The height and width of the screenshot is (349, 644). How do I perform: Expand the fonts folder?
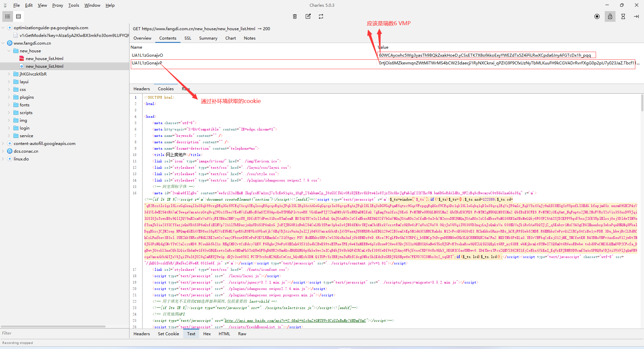(9, 105)
